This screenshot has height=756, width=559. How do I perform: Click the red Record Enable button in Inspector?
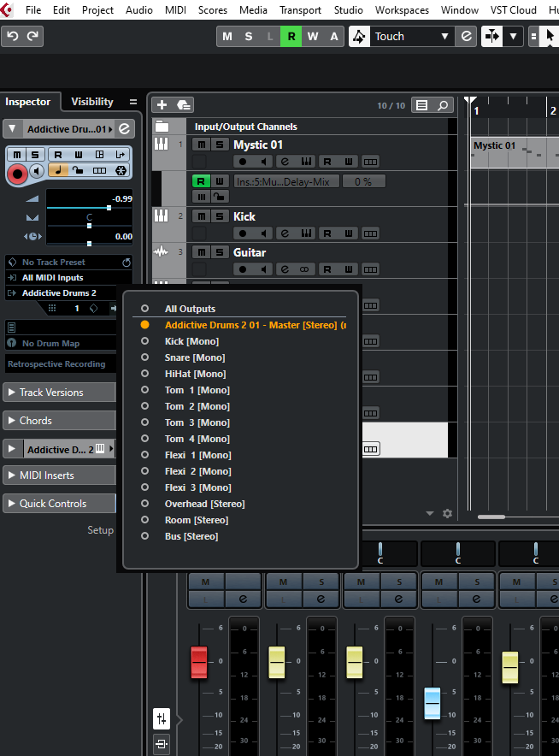pos(16,172)
